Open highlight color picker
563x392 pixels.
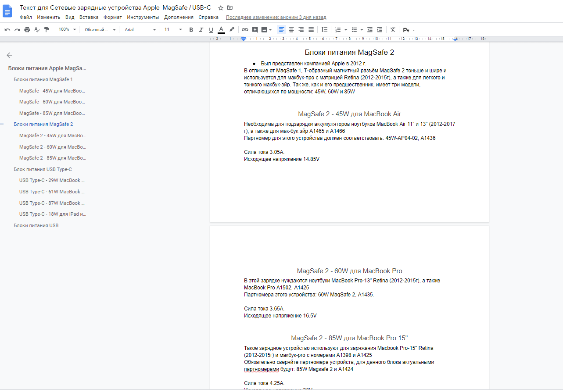click(232, 30)
